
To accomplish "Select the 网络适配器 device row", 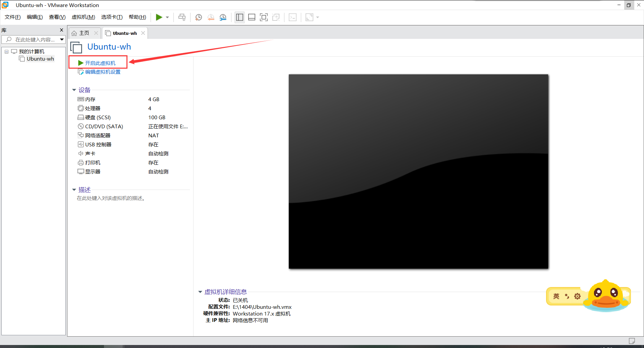I will [133, 136].
